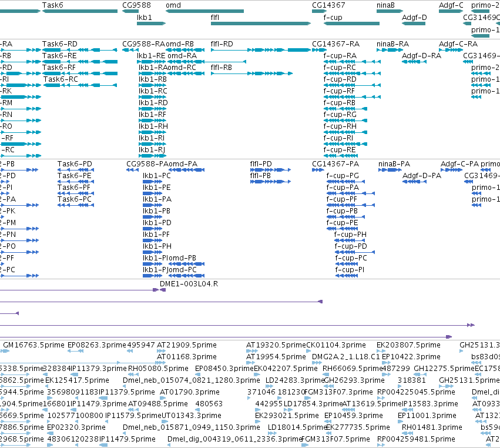Open transcript Task6-RD
This screenshot has height=448, width=500.
coord(59,44)
